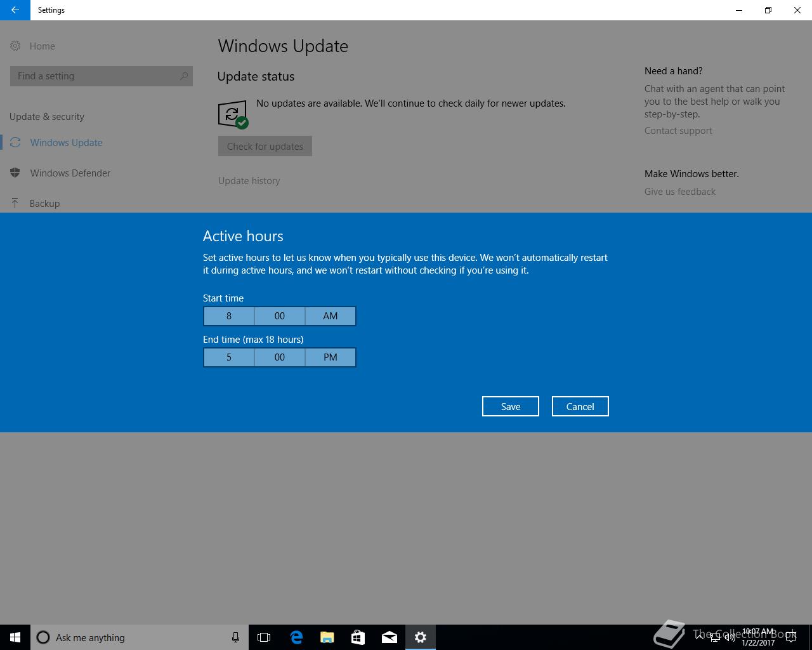The image size is (812, 650).
Task: Open File Explorer from the taskbar
Action: 327,637
